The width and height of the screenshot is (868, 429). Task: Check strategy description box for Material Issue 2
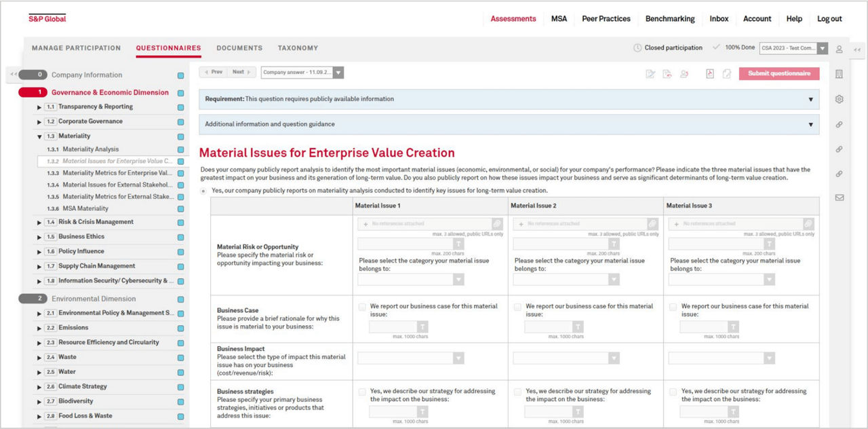[518, 392]
